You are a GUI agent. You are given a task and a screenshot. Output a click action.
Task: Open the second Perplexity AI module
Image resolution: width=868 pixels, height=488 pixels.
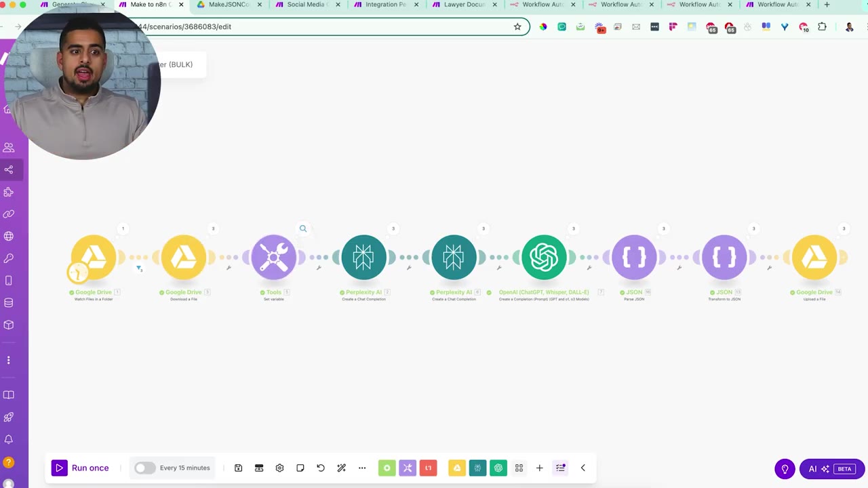point(454,257)
